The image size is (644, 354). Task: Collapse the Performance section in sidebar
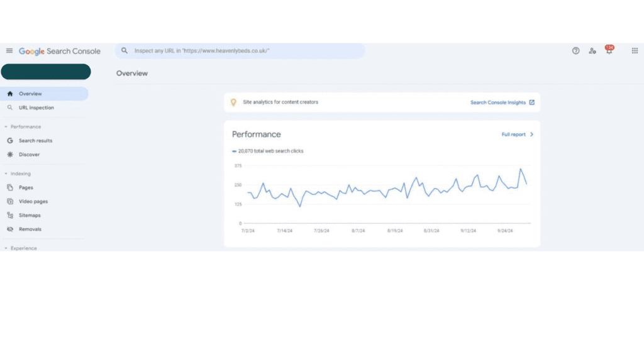[6, 127]
